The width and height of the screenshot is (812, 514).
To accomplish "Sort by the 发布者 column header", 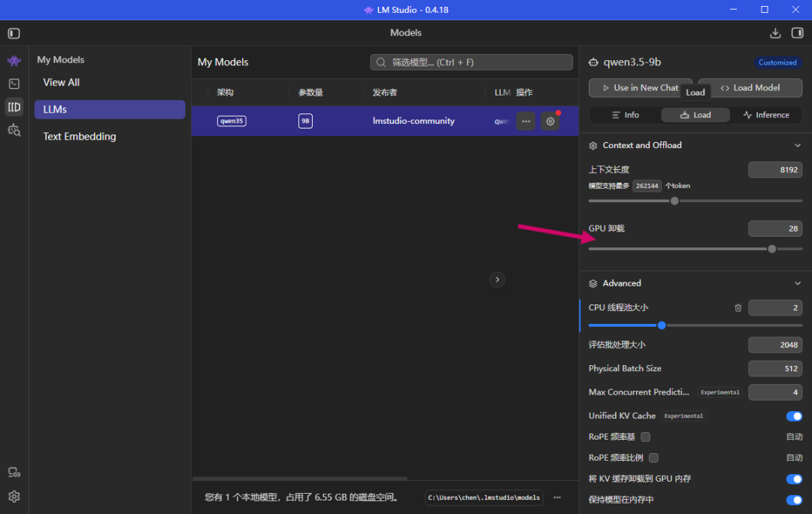I will 385,92.
